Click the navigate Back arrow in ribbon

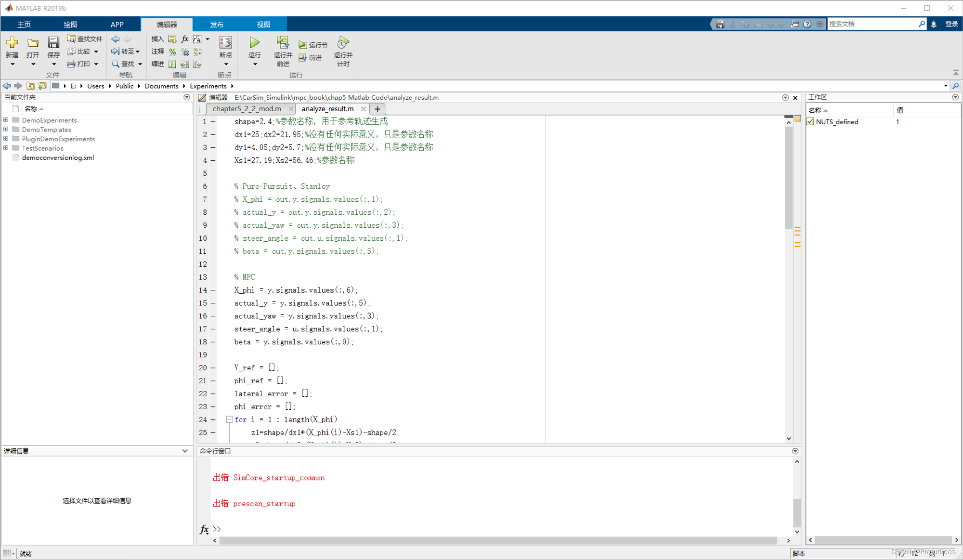point(116,39)
